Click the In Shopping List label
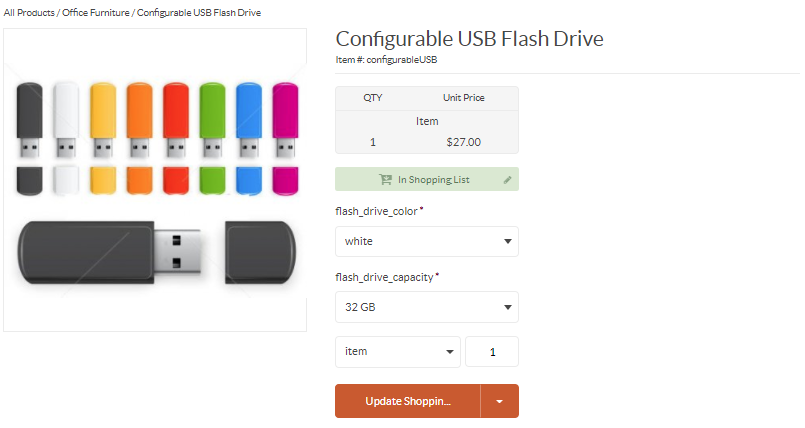The width and height of the screenshot is (805, 428). pyautogui.click(x=434, y=180)
